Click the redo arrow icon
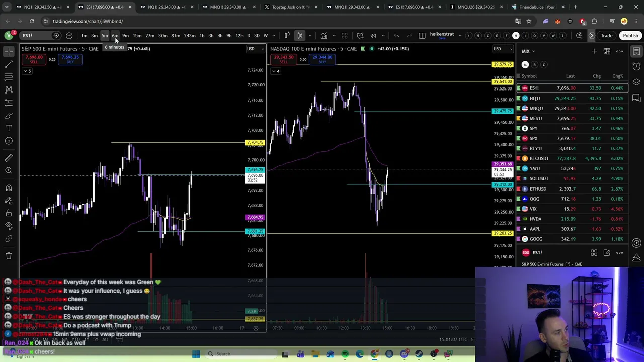Image resolution: width=644 pixels, height=362 pixels. pos(409,36)
